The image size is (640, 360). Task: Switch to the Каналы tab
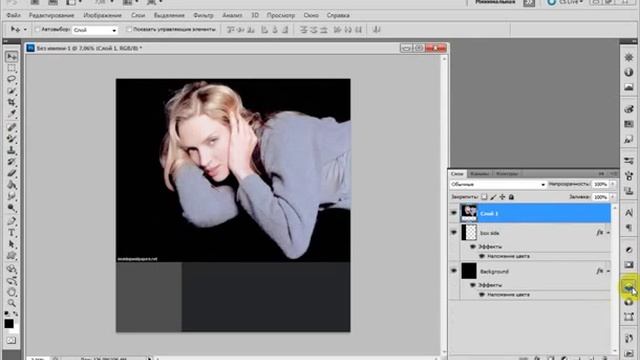[x=480, y=174]
